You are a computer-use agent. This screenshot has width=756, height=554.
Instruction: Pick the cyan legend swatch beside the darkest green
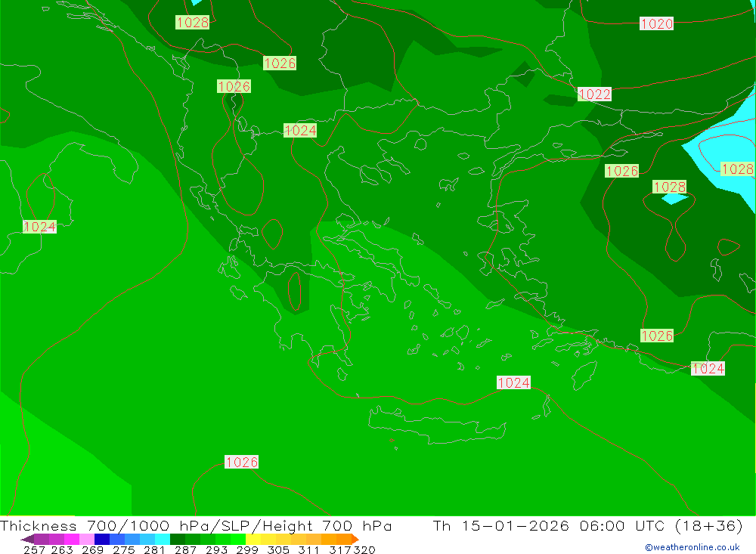163,539
